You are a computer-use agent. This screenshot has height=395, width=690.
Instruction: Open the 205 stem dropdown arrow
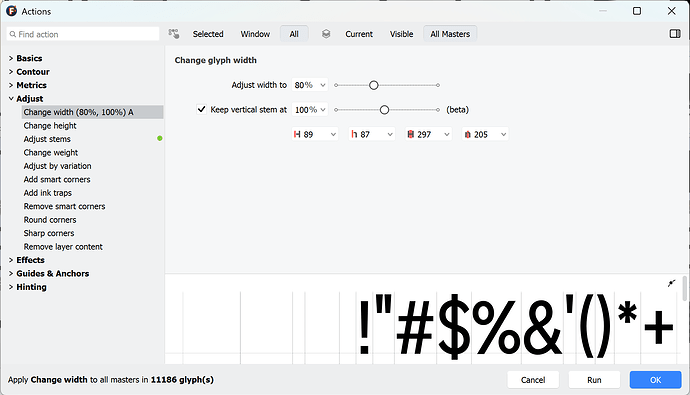tap(503, 134)
